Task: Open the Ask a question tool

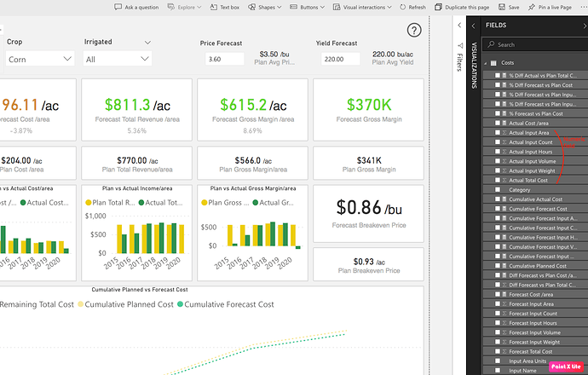Action: [136, 7]
